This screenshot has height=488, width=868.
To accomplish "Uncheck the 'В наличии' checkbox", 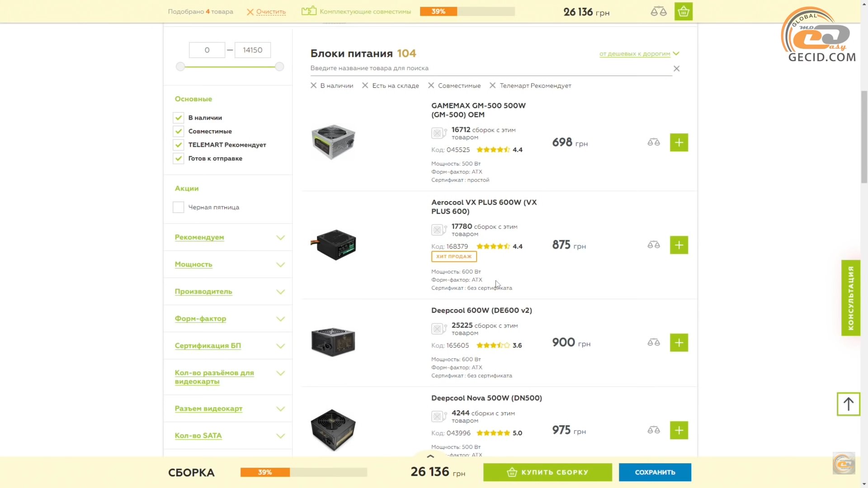I will click(178, 118).
